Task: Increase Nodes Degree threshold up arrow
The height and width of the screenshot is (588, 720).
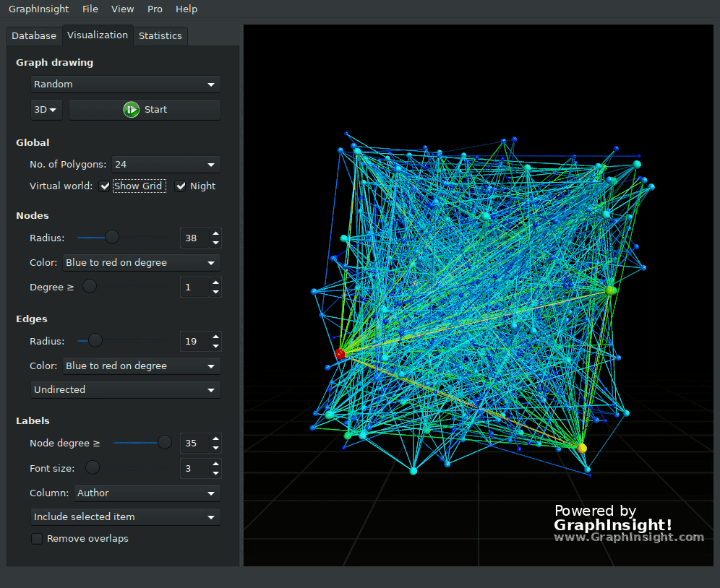Action: pyautogui.click(x=215, y=283)
